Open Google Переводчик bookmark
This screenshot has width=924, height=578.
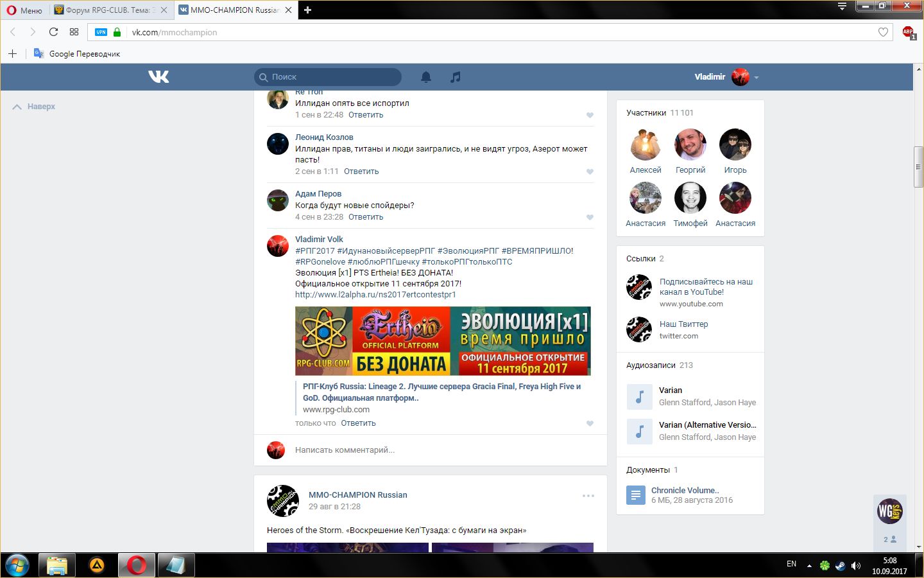click(x=77, y=54)
